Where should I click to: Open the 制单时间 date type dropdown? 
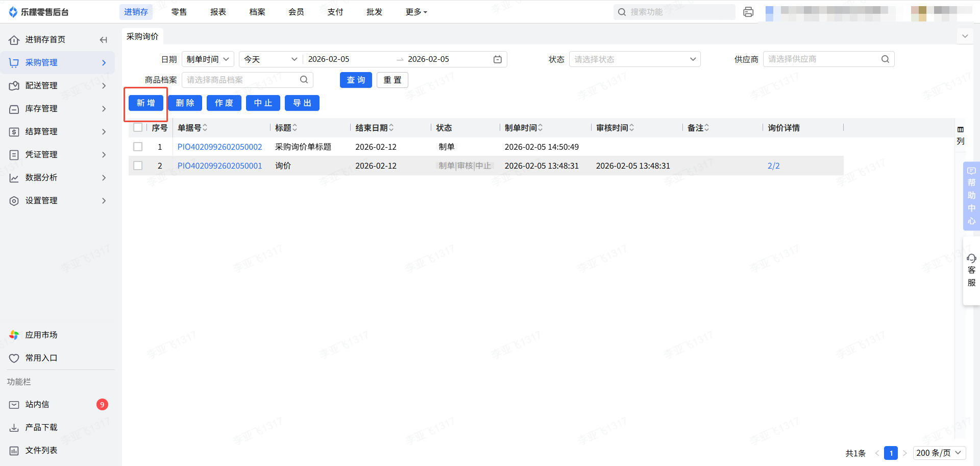pyautogui.click(x=208, y=59)
